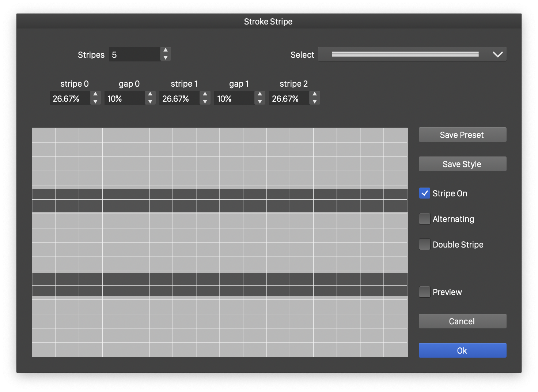
Task: Disable the Stripe On checkbox
Action: coord(425,193)
